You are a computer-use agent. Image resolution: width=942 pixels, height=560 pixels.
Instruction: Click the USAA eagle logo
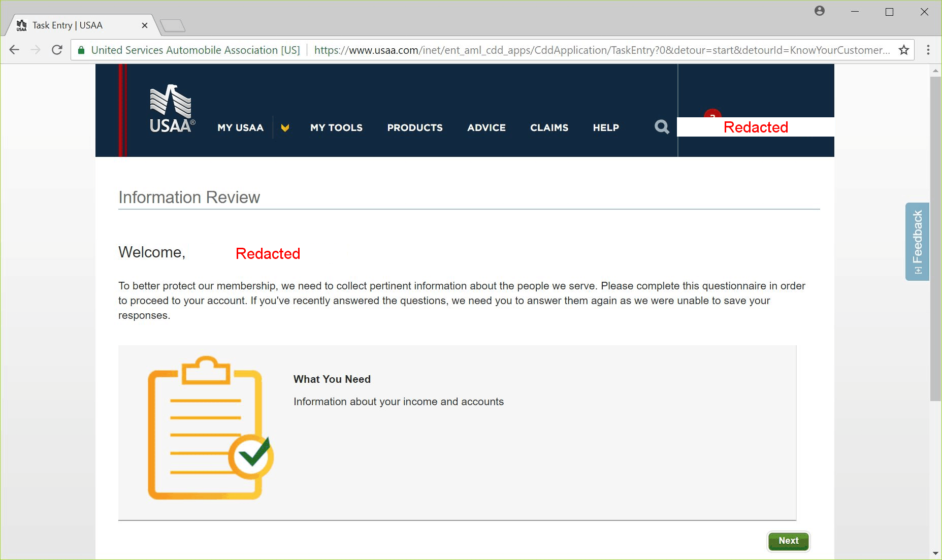point(172,109)
